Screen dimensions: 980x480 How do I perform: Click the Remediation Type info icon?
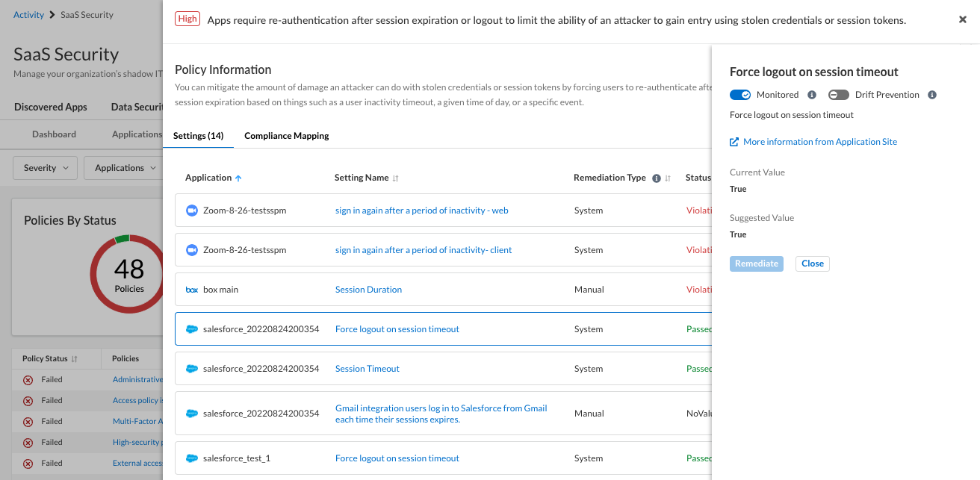[657, 178]
